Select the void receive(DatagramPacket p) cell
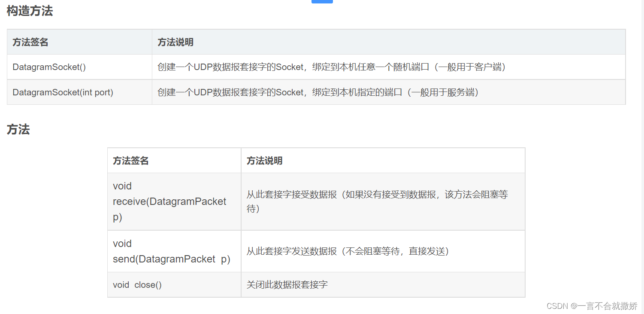The height and width of the screenshot is (314, 644). pos(174,201)
